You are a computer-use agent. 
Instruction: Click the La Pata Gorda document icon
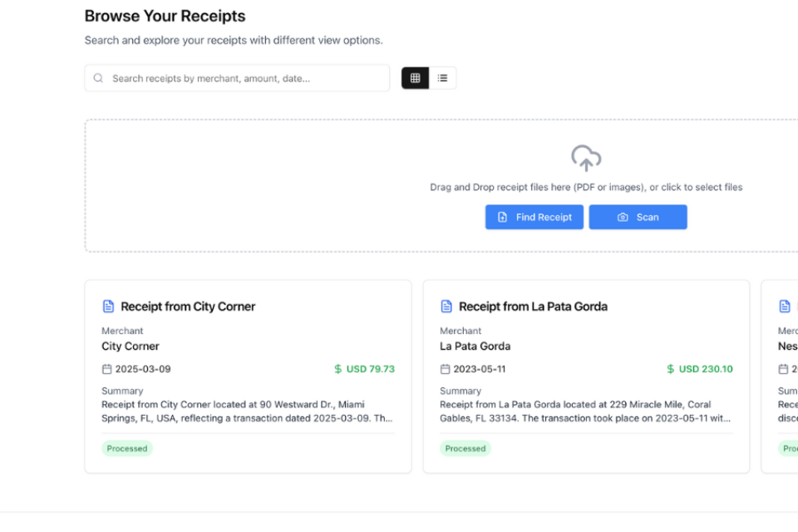(446, 307)
